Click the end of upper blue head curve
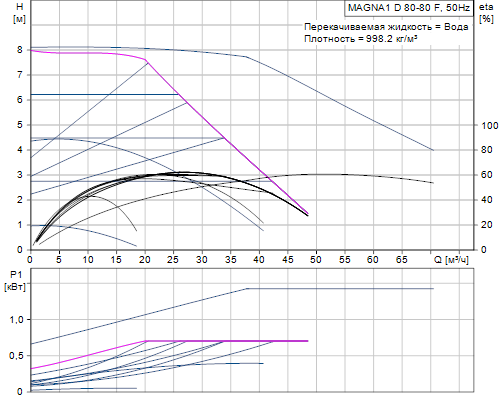 click(433, 150)
